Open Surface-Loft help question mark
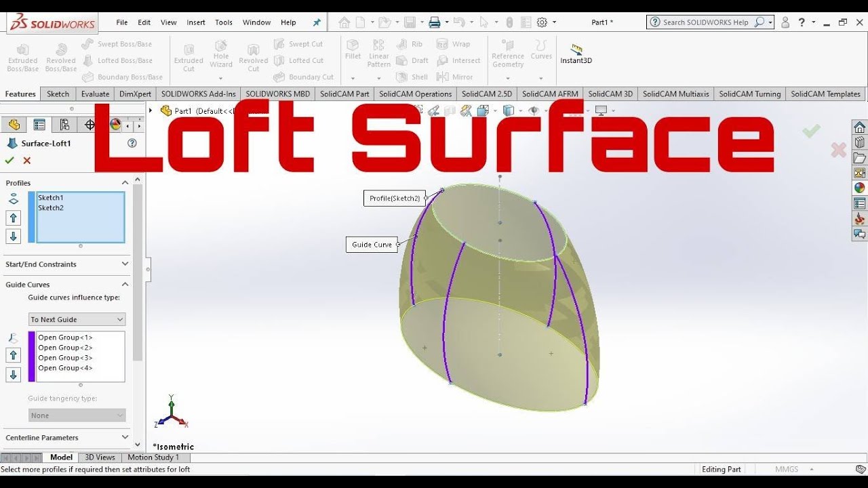Screen dimensions: 868x488 click(132, 143)
